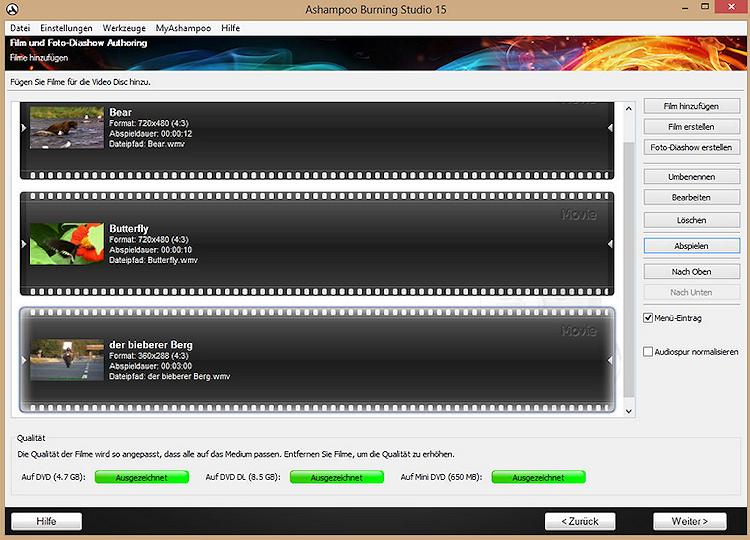Click Foto-Diashow erstellen button
The height and width of the screenshot is (540, 750).
coord(691,147)
